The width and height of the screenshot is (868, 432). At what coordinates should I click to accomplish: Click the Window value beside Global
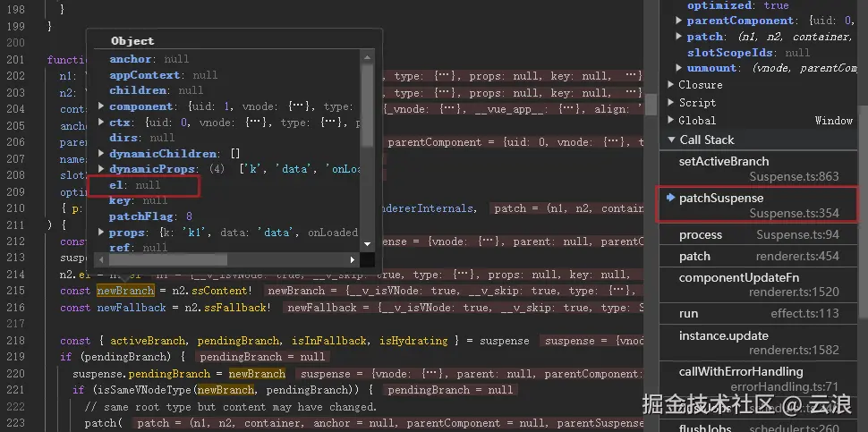834,120
